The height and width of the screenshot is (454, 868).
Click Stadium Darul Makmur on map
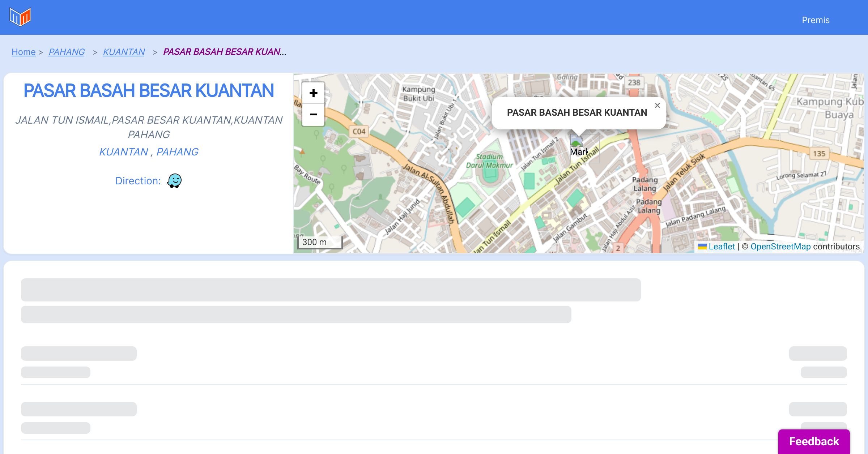(x=489, y=161)
